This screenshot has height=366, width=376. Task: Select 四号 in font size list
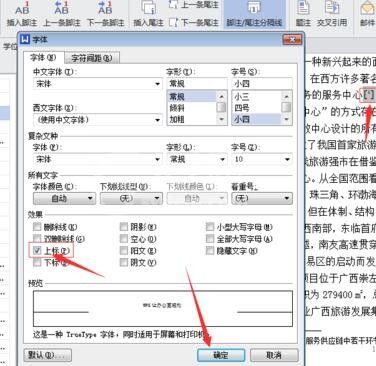[256, 108]
